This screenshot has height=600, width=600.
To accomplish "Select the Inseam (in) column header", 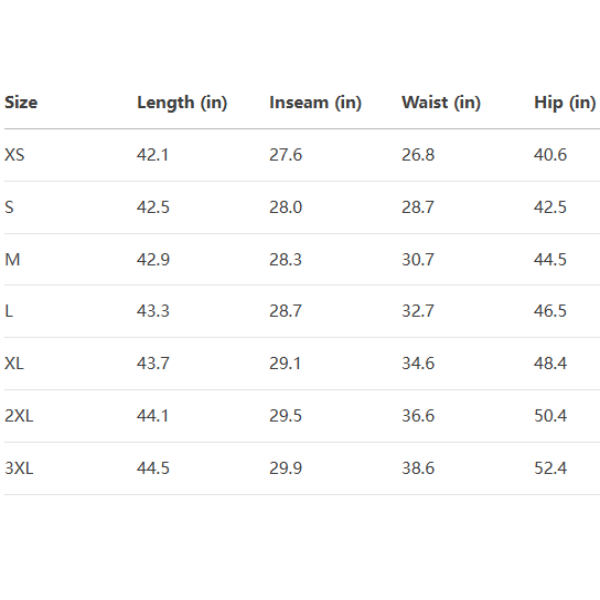I will 315,102.
